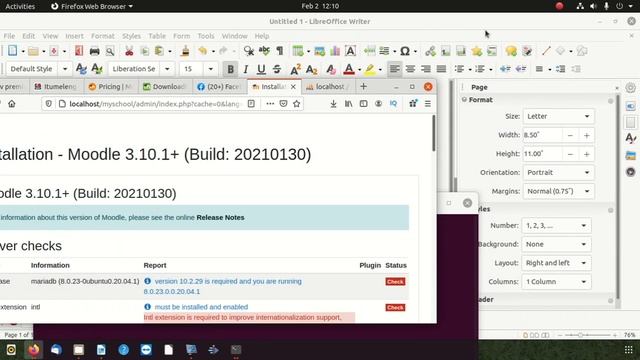Click the Clear Direct Formatting icon
The width and height of the screenshot is (640, 360).
coord(331,69)
